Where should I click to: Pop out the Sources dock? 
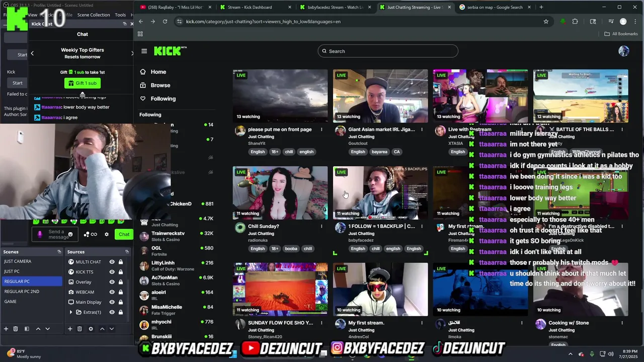(x=127, y=252)
